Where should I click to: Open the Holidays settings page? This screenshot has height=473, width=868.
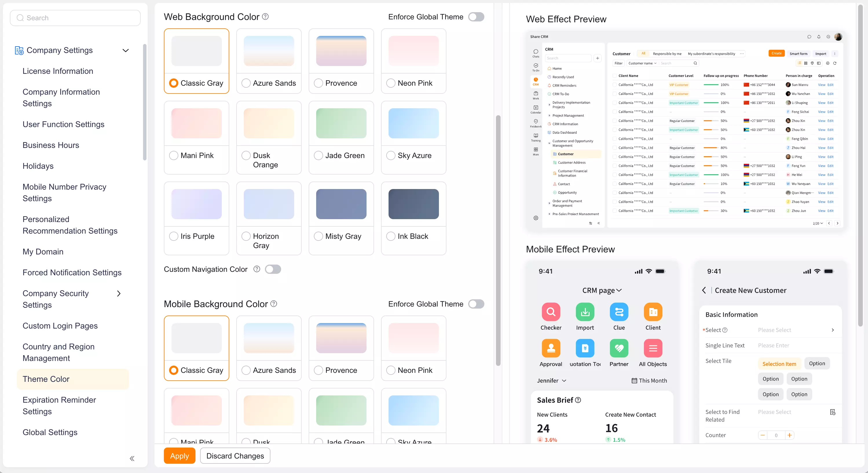pyautogui.click(x=38, y=166)
